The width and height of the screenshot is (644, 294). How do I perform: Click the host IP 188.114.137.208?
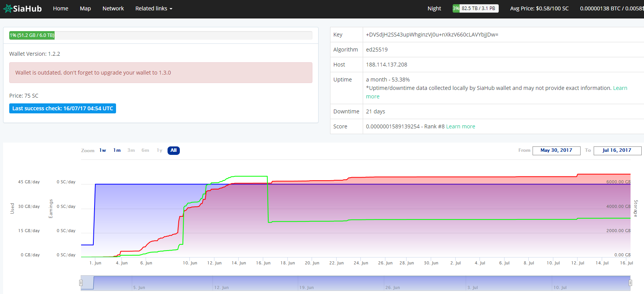[x=387, y=65]
